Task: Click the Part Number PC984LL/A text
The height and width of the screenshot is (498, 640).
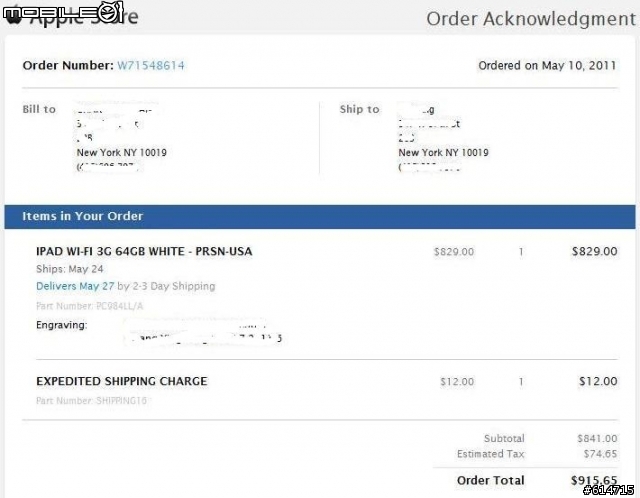Action: pyautogui.click(x=90, y=306)
